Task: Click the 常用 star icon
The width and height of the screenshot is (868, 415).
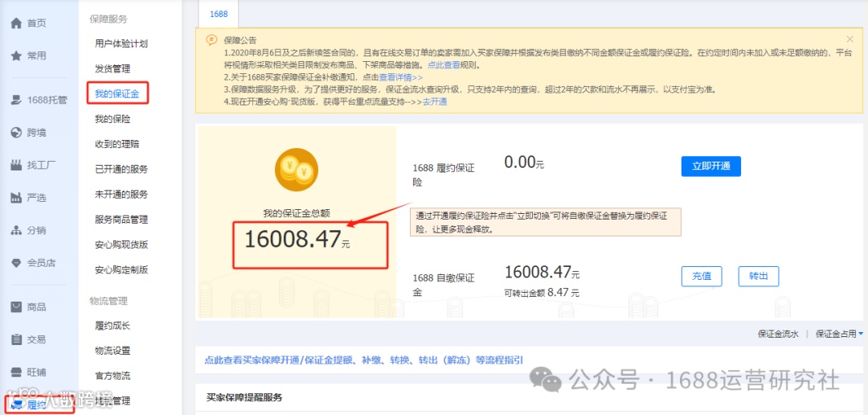Action: point(16,56)
